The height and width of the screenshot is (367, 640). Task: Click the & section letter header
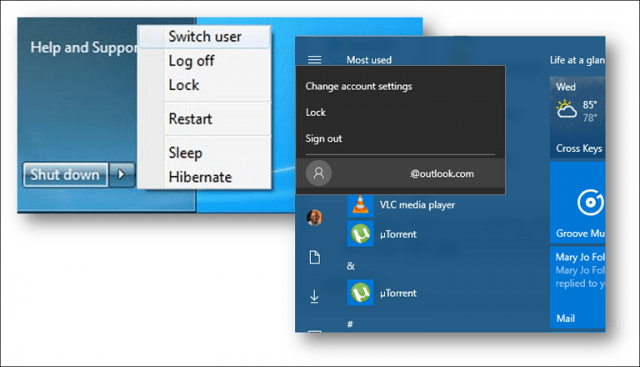(351, 266)
